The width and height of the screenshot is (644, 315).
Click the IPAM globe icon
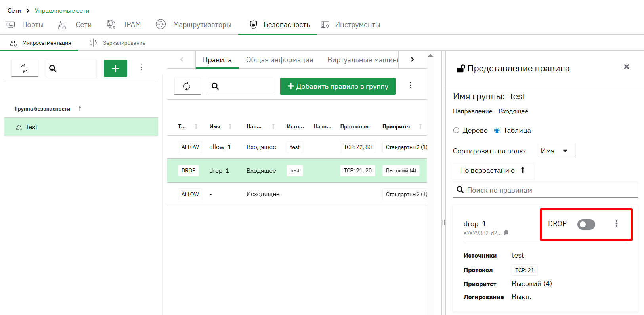click(111, 25)
